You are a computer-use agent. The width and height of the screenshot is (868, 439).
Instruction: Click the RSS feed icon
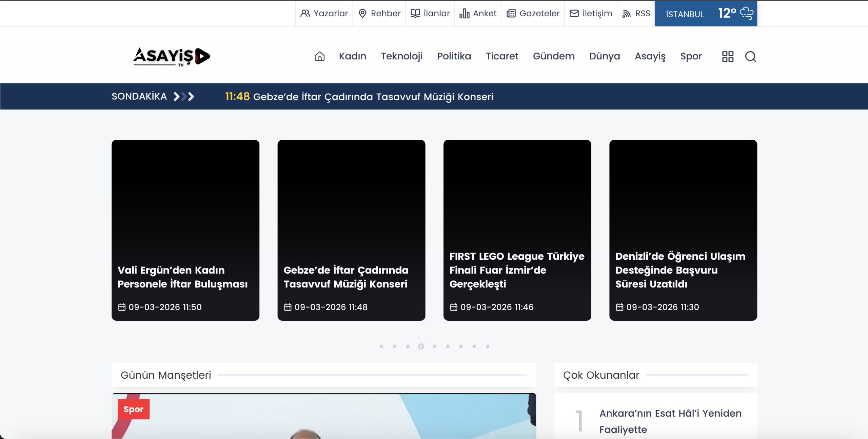[x=626, y=14]
